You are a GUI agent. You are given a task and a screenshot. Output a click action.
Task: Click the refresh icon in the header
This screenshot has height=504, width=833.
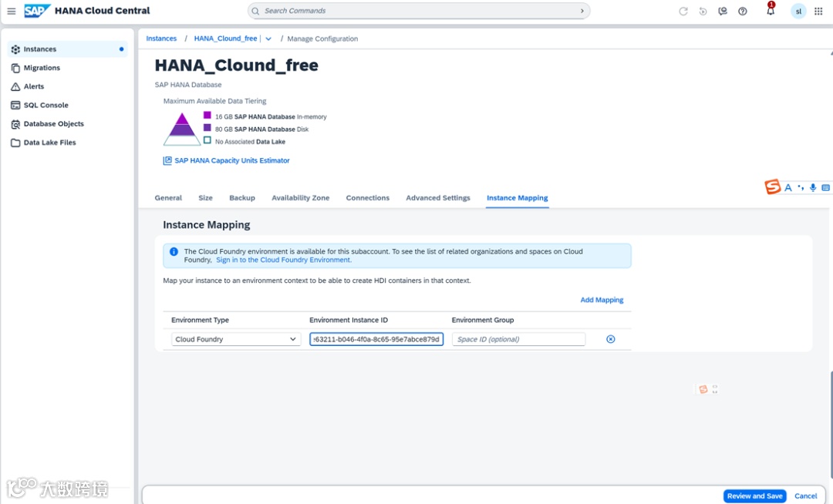point(683,11)
